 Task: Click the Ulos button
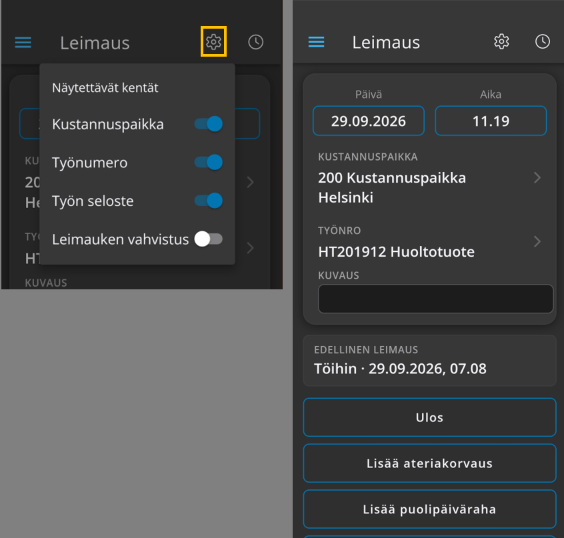(430, 418)
